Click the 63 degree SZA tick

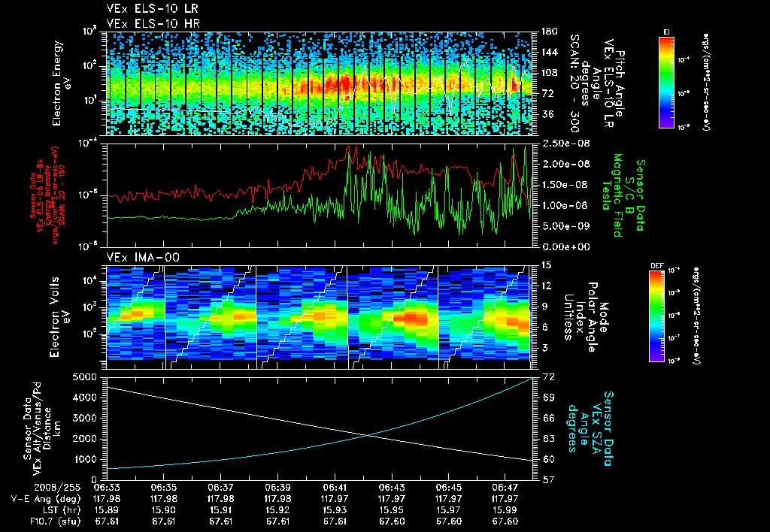[x=549, y=439]
